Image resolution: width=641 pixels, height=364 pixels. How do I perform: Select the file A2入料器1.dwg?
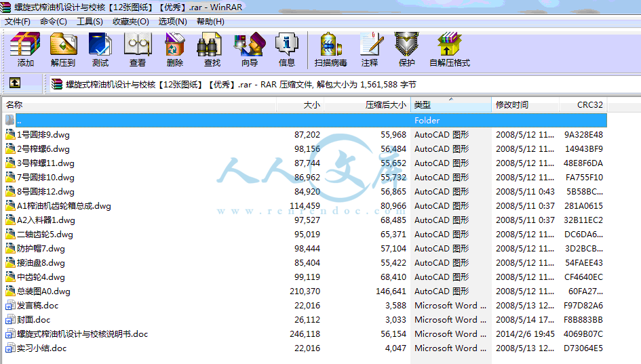(x=46, y=220)
